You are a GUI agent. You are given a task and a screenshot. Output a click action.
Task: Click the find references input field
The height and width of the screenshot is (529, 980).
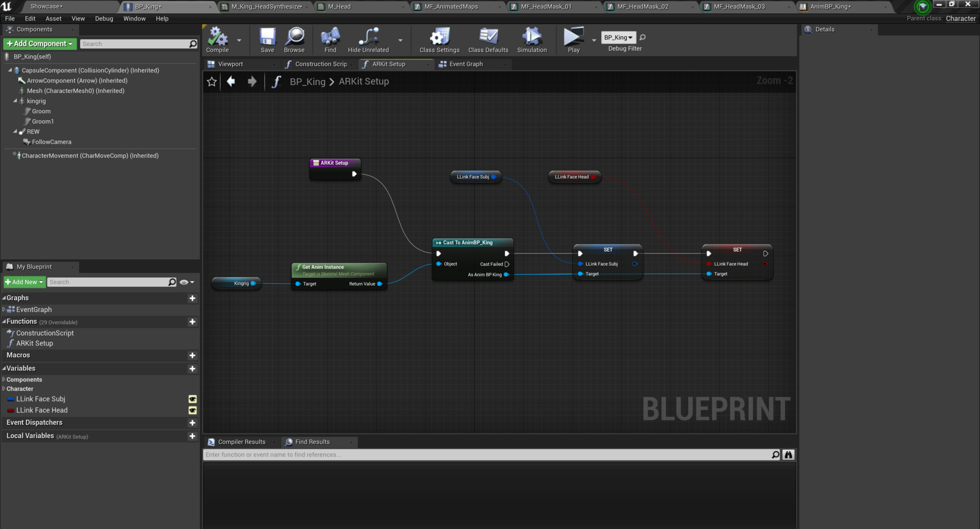(487, 454)
